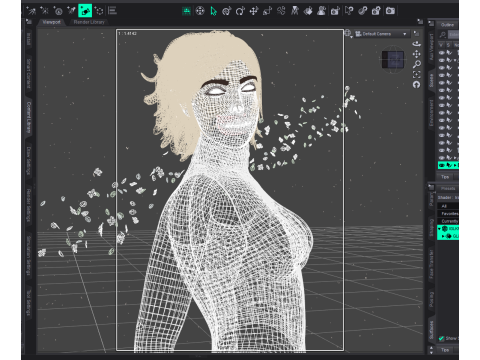Select the Region Navigator figure tool
Image resolution: width=480 pixels, height=360 pixels.
click(322, 11)
